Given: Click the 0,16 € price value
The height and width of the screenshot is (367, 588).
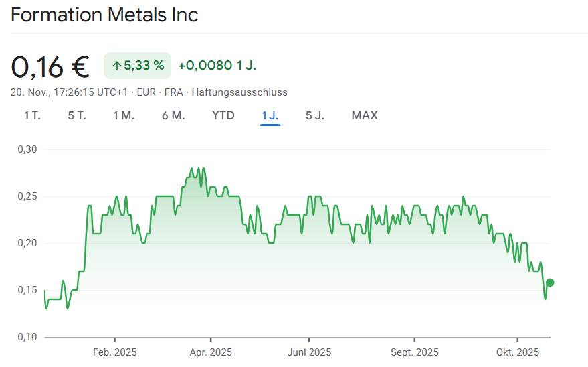Looking at the screenshot, I should click(x=50, y=66).
